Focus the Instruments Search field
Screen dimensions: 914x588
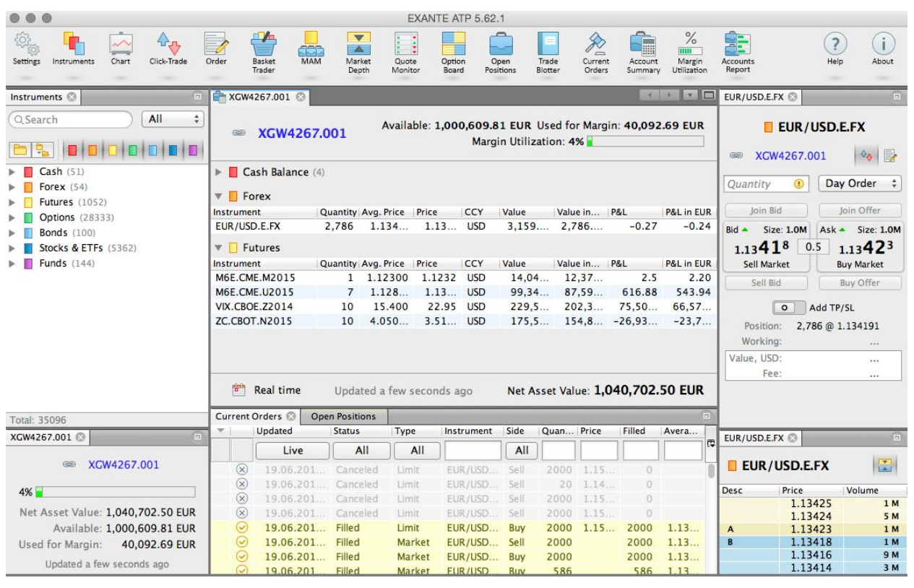click(x=71, y=119)
